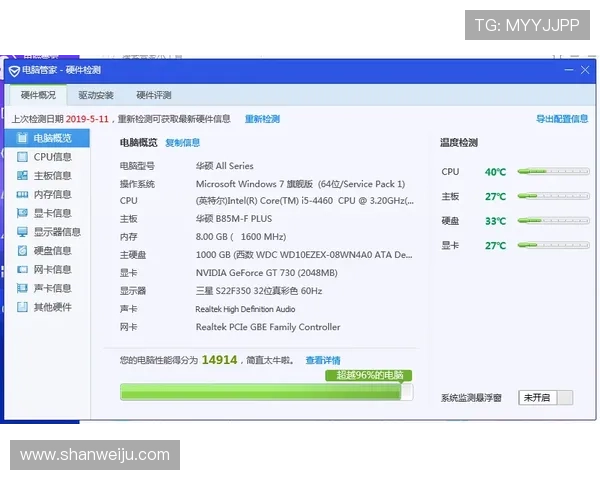The height and width of the screenshot is (480, 600).
Task: Open the 主板信息 motherboard icon
Action: point(22,175)
